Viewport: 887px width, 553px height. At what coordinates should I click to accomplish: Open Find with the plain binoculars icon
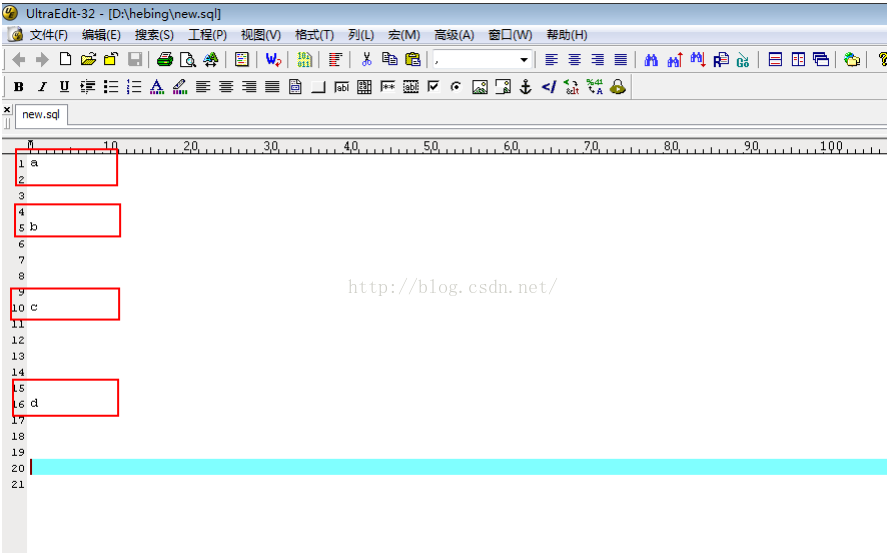[651, 60]
